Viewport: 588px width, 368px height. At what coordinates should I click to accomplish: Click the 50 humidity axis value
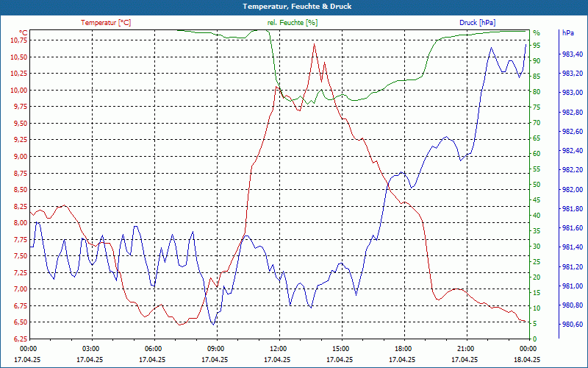(537, 185)
